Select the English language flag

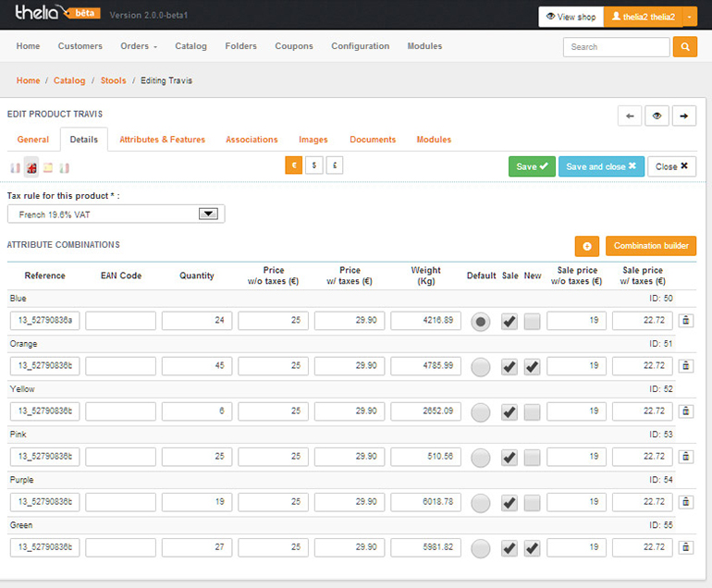click(31, 167)
